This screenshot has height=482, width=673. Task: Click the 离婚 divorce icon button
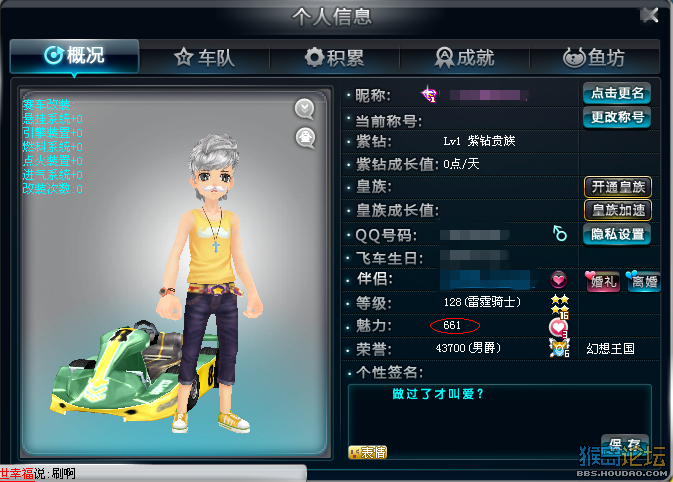(x=643, y=281)
